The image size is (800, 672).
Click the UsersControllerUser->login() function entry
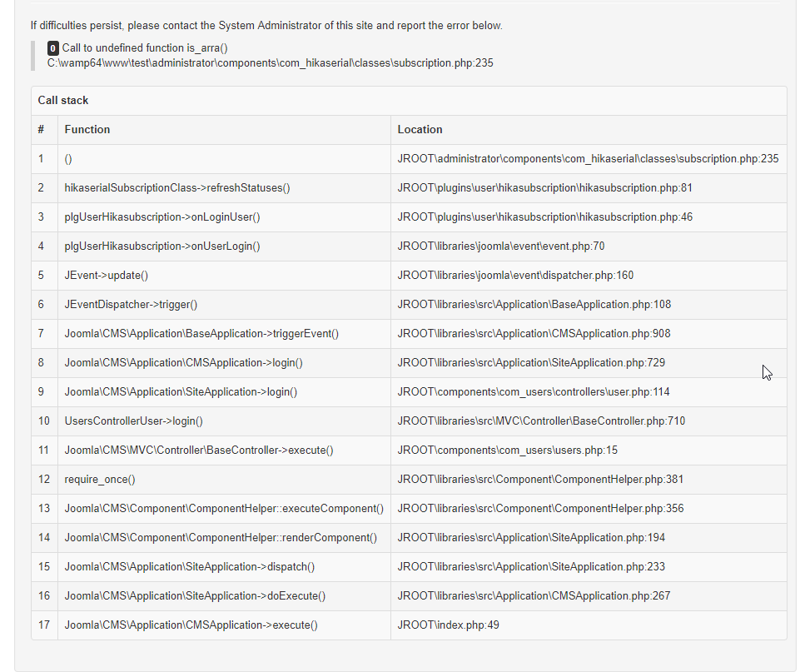click(x=133, y=421)
